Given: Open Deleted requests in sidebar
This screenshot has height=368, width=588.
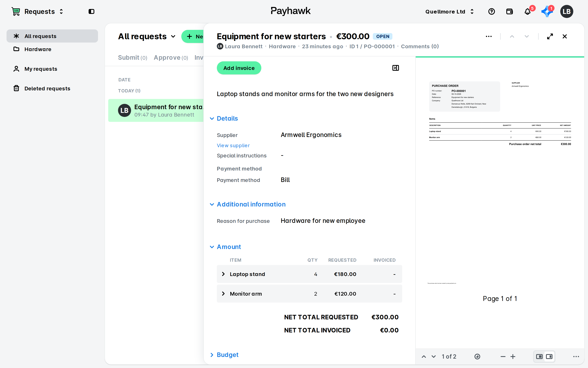Looking at the screenshot, I should click(52, 88).
